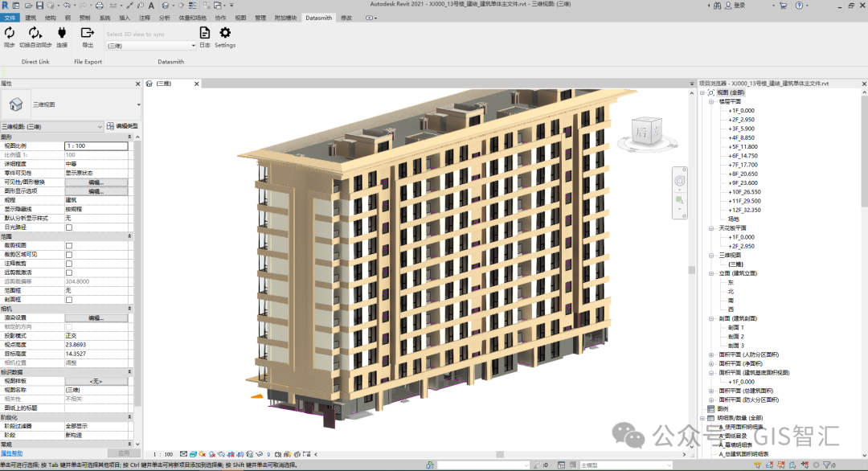The image size is (868, 471).
Task: Click the 属性帮助 (Properties help) link
Action: point(11,453)
